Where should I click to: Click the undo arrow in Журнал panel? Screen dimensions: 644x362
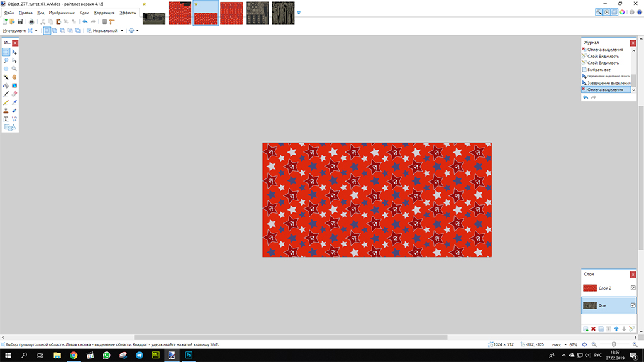point(586,97)
